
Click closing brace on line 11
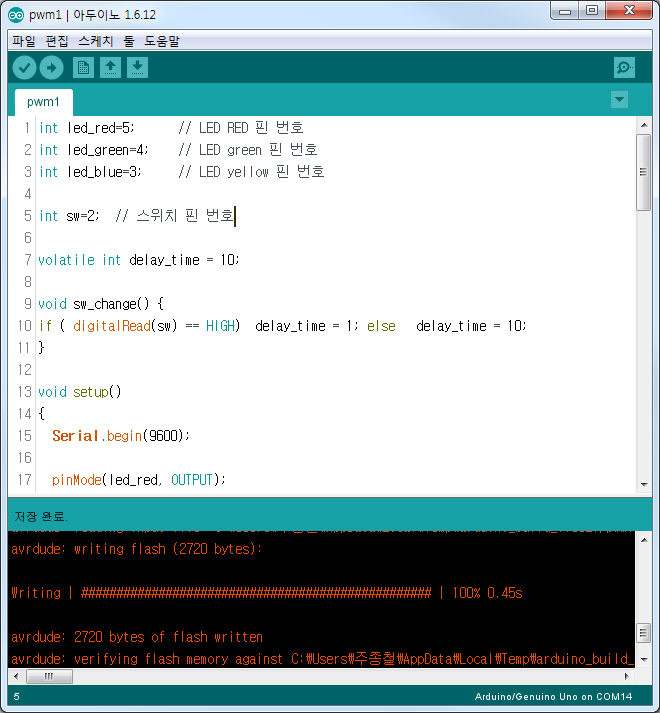click(41, 348)
